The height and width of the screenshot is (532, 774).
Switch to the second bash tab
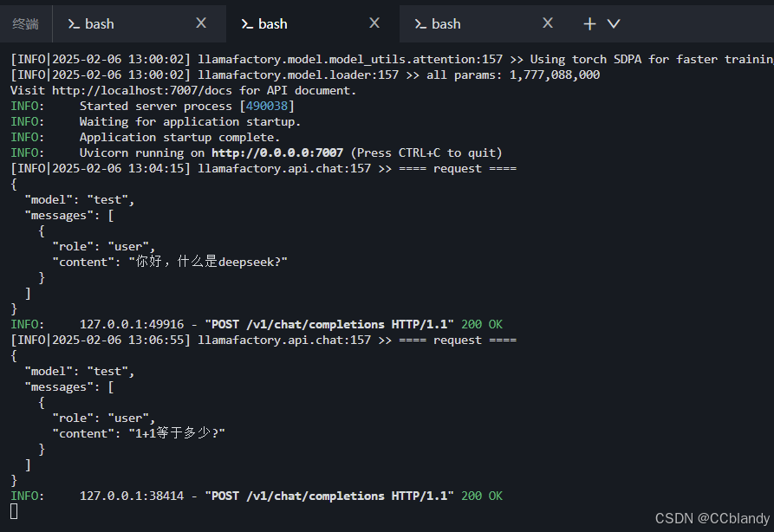coord(271,23)
